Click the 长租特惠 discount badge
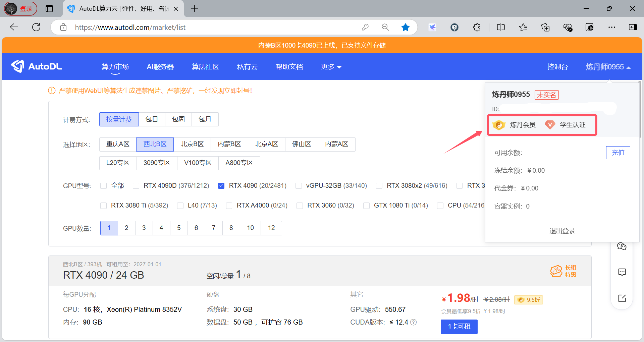The height and width of the screenshot is (342, 644). pos(563,271)
